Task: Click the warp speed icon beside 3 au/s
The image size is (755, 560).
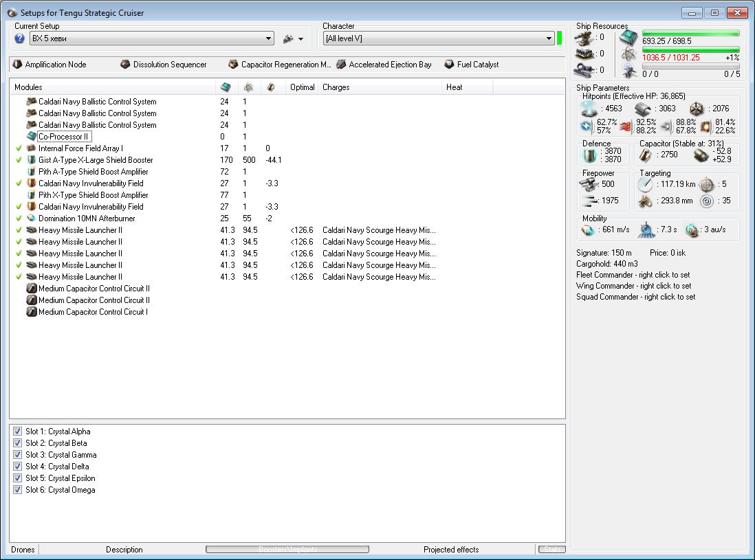Action: click(x=692, y=230)
